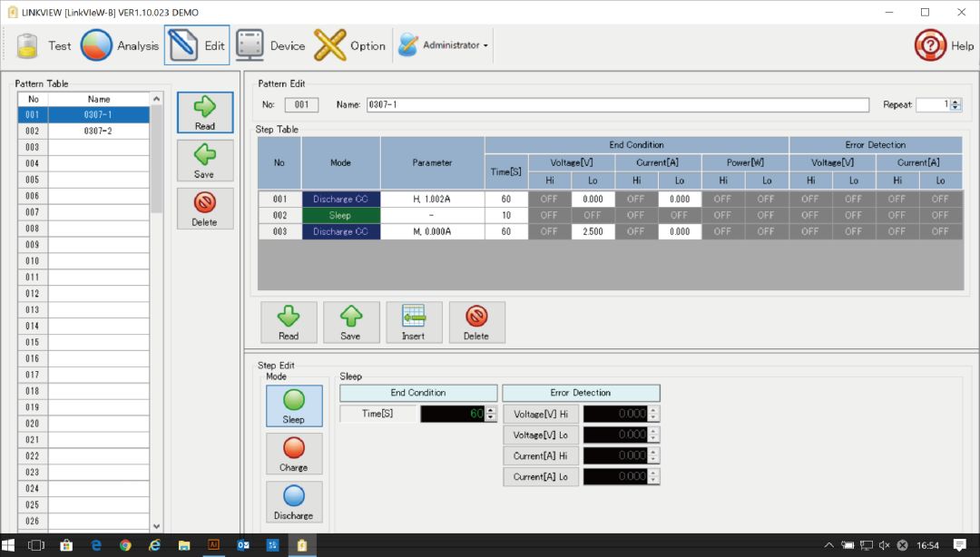Click the Repeat count field
Viewport: 980px width, 557px height.
point(933,104)
